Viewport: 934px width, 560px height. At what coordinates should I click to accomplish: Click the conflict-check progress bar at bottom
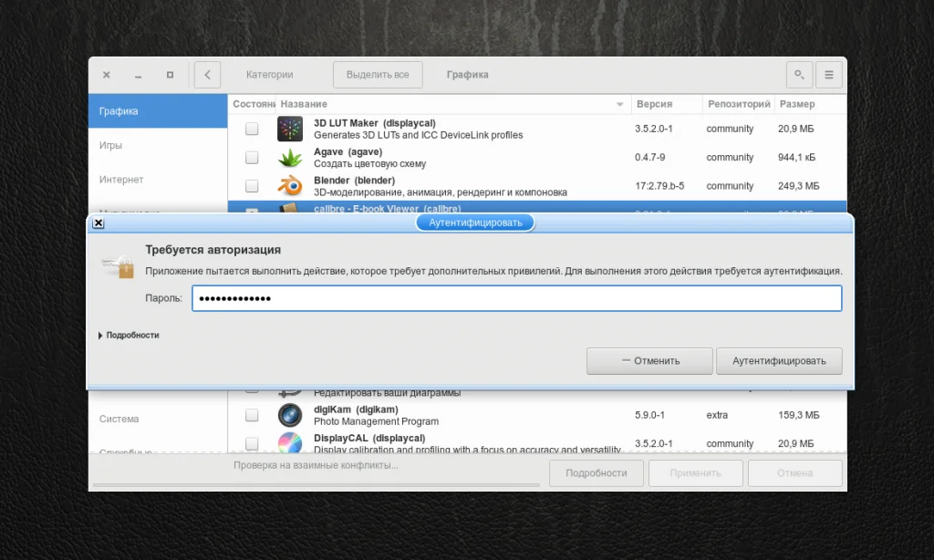coord(317,485)
